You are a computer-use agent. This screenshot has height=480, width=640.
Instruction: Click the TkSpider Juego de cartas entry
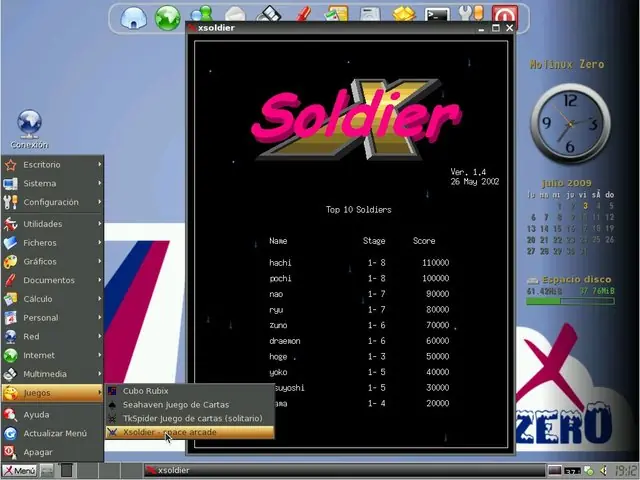click(190, 418)
